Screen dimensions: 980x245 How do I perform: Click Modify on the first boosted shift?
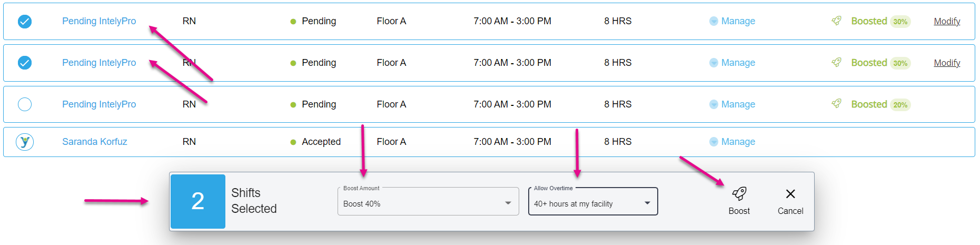pyautogui.click(x=947, y=21)
